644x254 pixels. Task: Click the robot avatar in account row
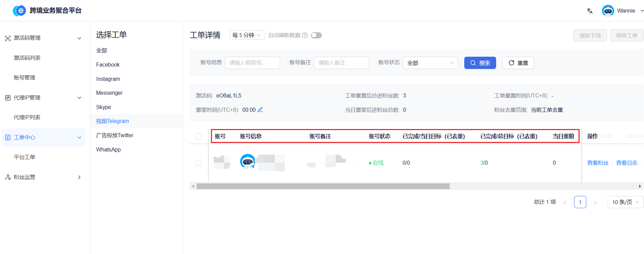(248, 161)
